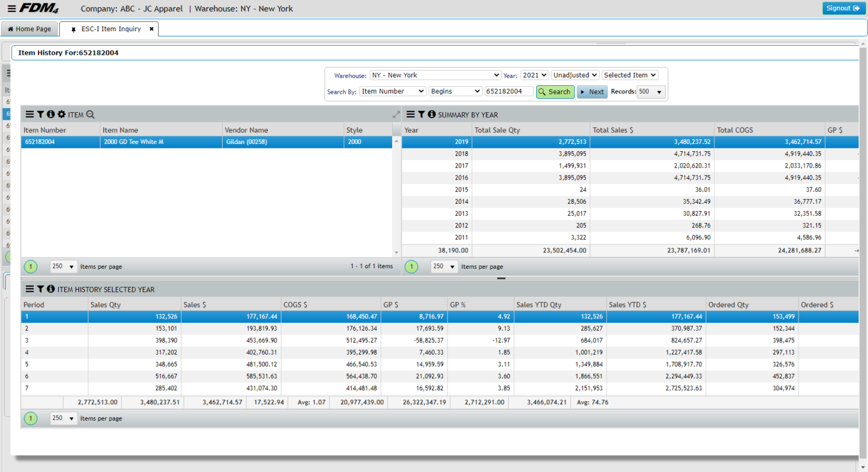
Task: Toggle the filter on SUMMARY BY YEAR panel
Action: click(x=421, y=113)
